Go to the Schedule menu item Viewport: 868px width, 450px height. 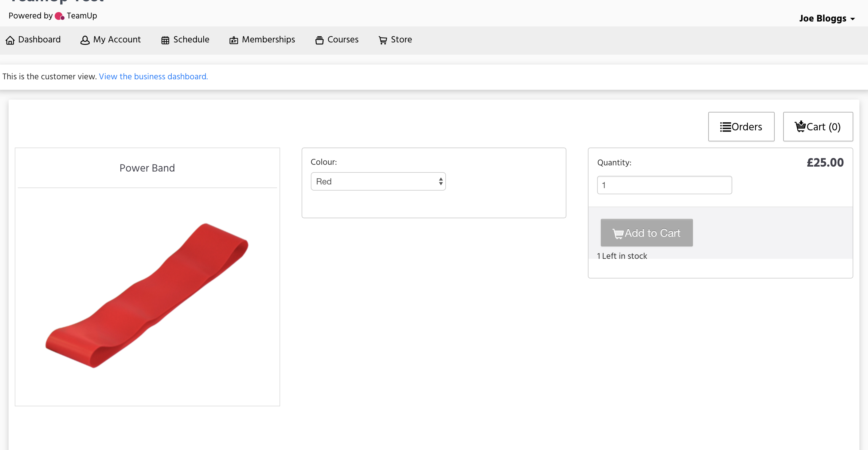click(x=191, y=39)
